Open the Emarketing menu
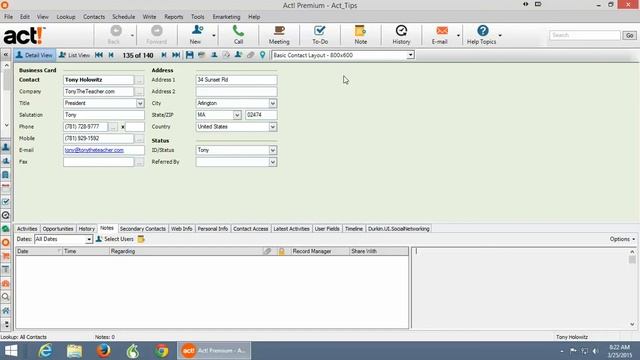This screenshot has height=360, width=640. click(x=226, y=17)
